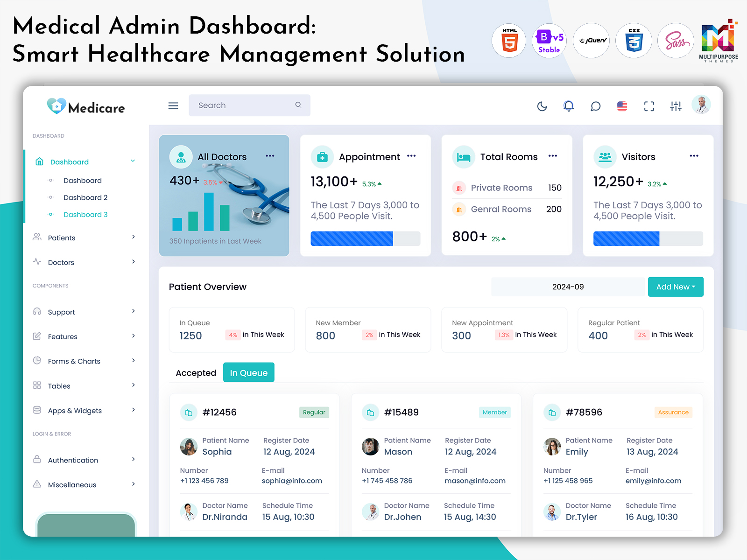Viewport: 747px width, 560px height.
Task: Expand the Patients chevron
Action: click(x=133, y=237)
